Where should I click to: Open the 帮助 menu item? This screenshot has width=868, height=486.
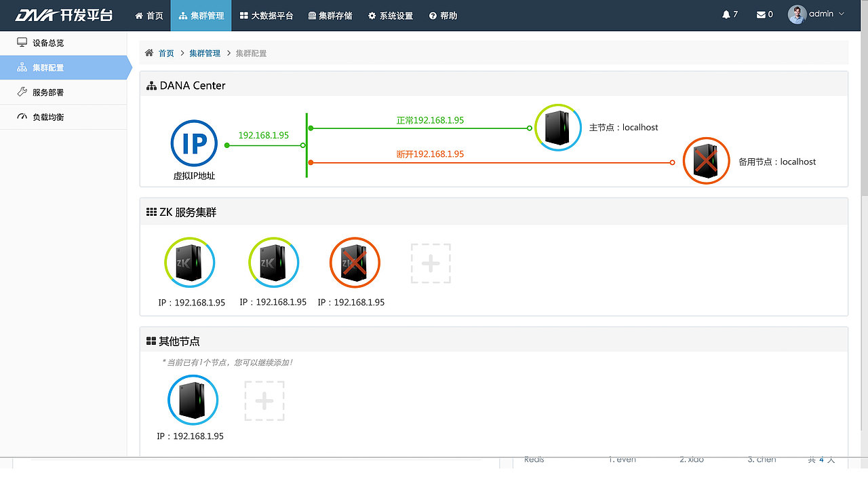[443, 16]
